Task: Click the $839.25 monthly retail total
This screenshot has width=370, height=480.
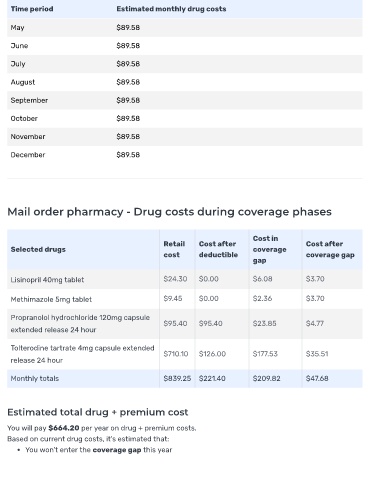Action: tap(177, 379)
